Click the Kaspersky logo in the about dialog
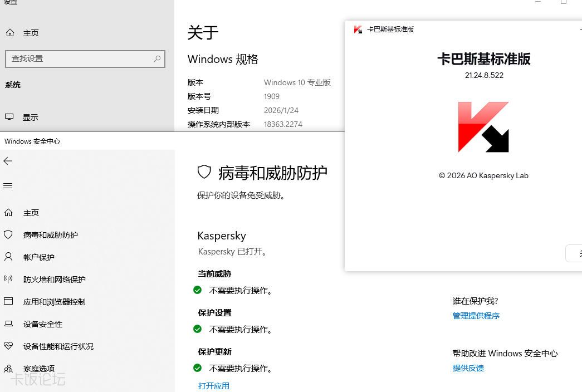Image resolution: width=582 pixels, height=392 pixels. (483, 127)
